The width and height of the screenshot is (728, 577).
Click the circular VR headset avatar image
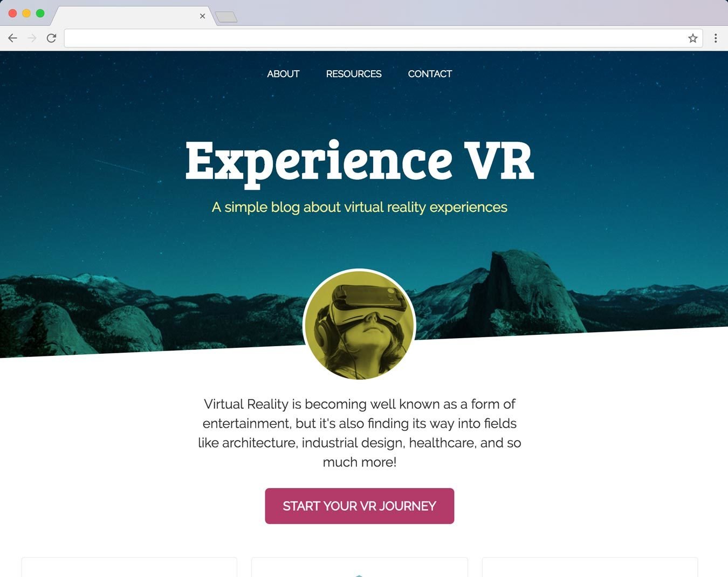[x=360, y=325]
